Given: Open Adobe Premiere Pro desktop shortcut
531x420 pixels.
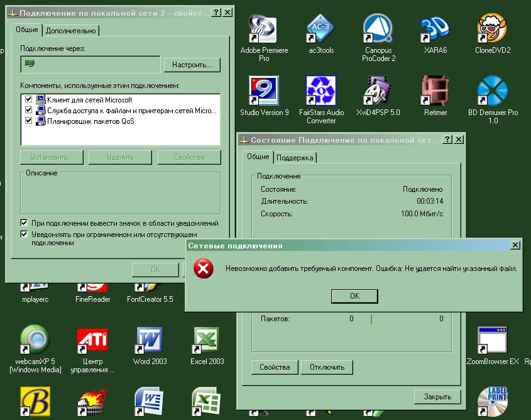Looking at the screenshot, I should (264, 29).
